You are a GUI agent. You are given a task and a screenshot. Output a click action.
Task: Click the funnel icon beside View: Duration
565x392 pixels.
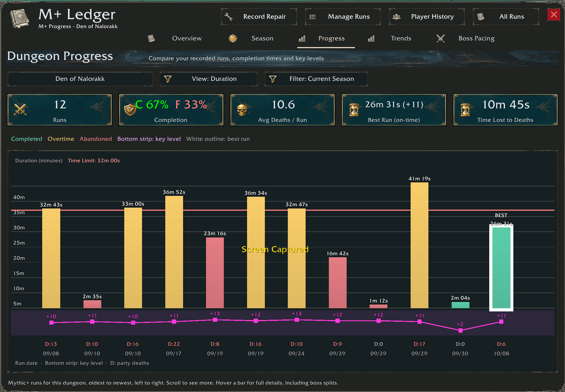[x=168, y=79]
